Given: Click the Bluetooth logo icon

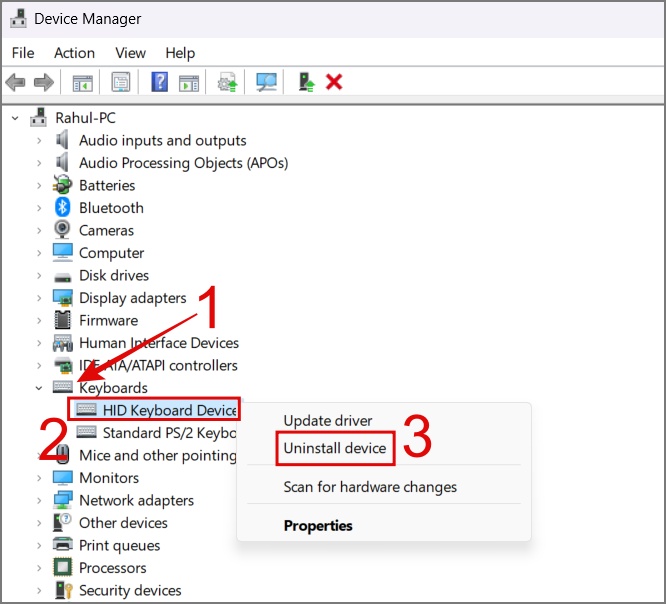Looking at the screenshot, I should 62,207.
